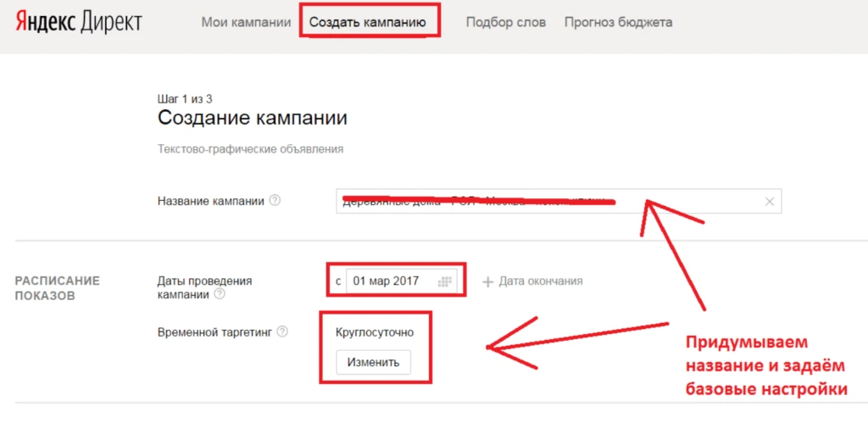Open the Подбор слов menu item
Screen dimensions: 868x434
click(506, 22)
